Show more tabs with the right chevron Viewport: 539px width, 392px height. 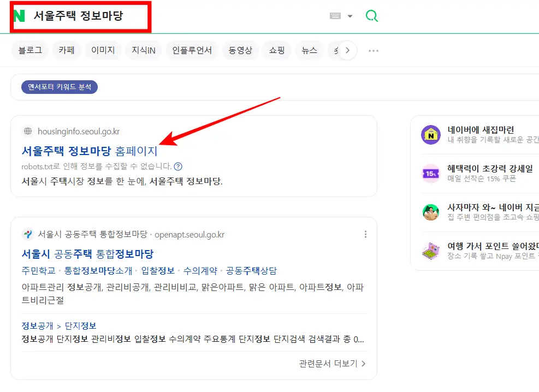point(347,51)
